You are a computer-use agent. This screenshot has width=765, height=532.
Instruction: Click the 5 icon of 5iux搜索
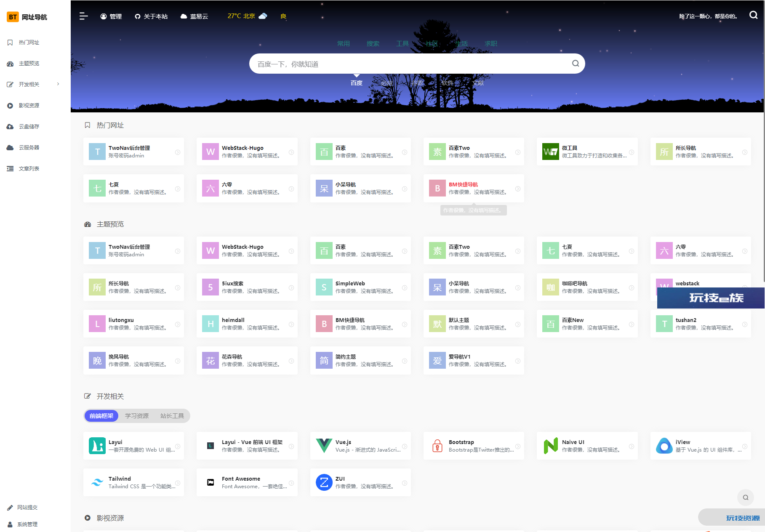tap(211, 287)
